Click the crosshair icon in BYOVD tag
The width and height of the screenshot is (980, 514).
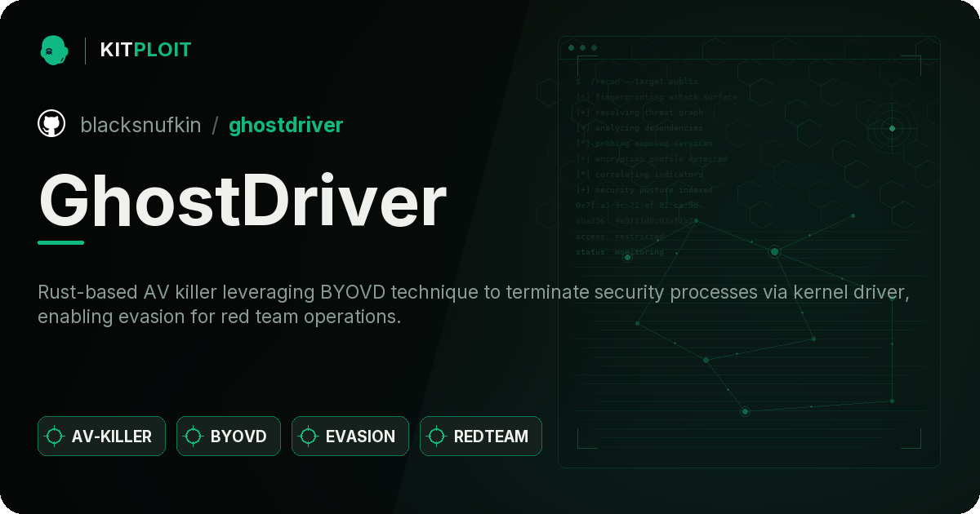point(194,436)
